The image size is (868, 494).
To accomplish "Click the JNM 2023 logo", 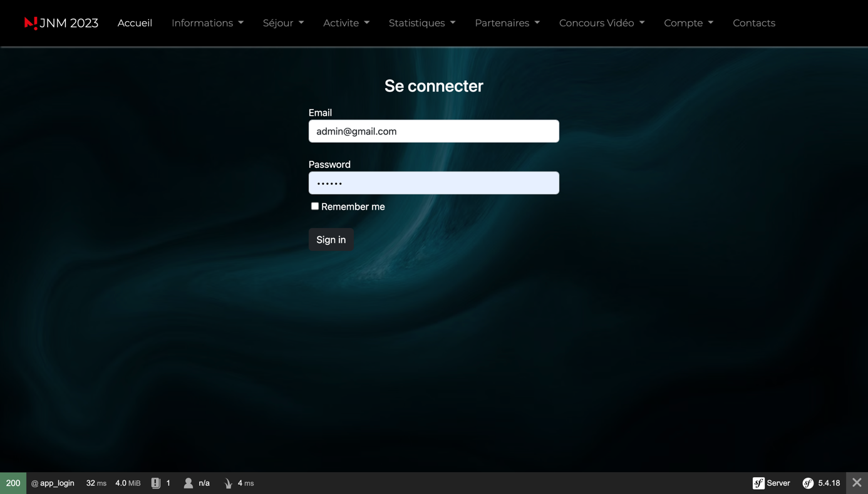I will (61, 23).
